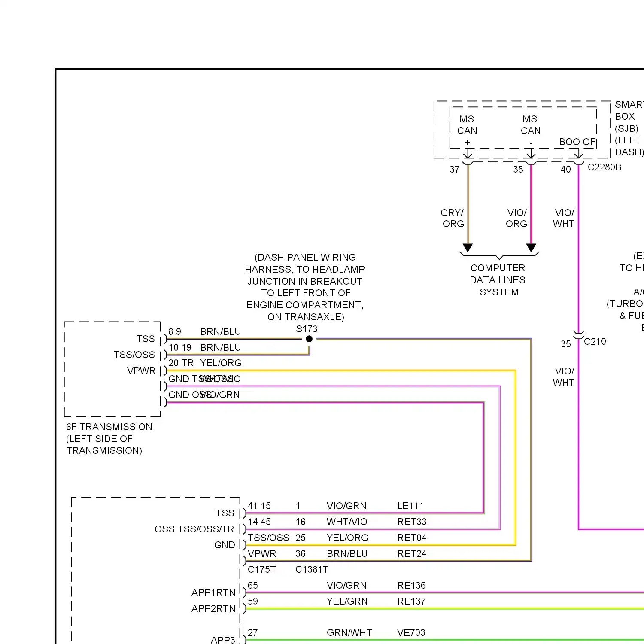Click the WHT/VIO wire color label
The width and height of the screenshot is (644, 644).
347,522
